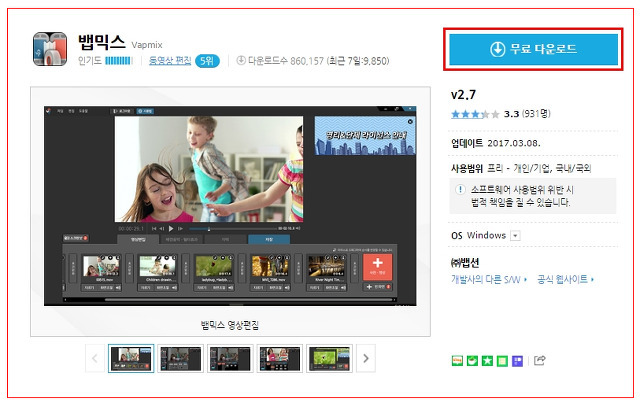
Task: Click the v2.7 version text
Action: [463, 95]
